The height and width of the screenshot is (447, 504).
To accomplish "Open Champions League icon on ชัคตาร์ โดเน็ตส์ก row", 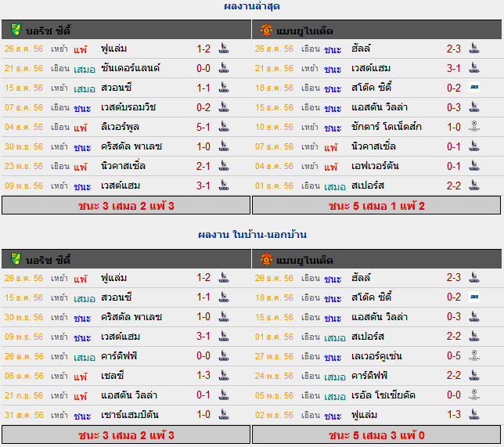I will pos(474,126).
